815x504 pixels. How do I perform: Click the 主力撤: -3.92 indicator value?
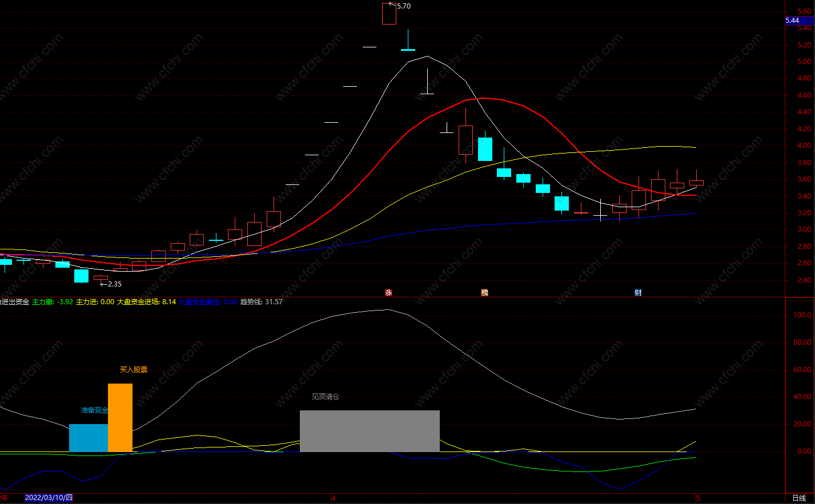[x=53, y=302]
